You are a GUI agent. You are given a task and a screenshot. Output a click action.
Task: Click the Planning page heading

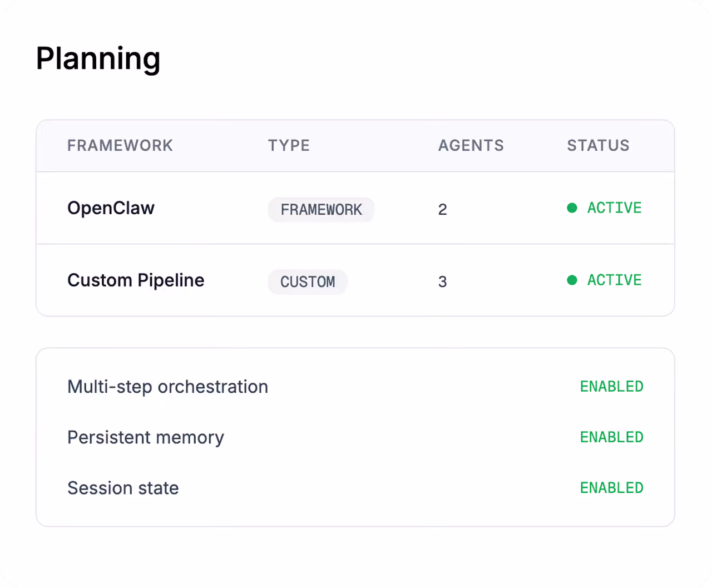(98, 58)
